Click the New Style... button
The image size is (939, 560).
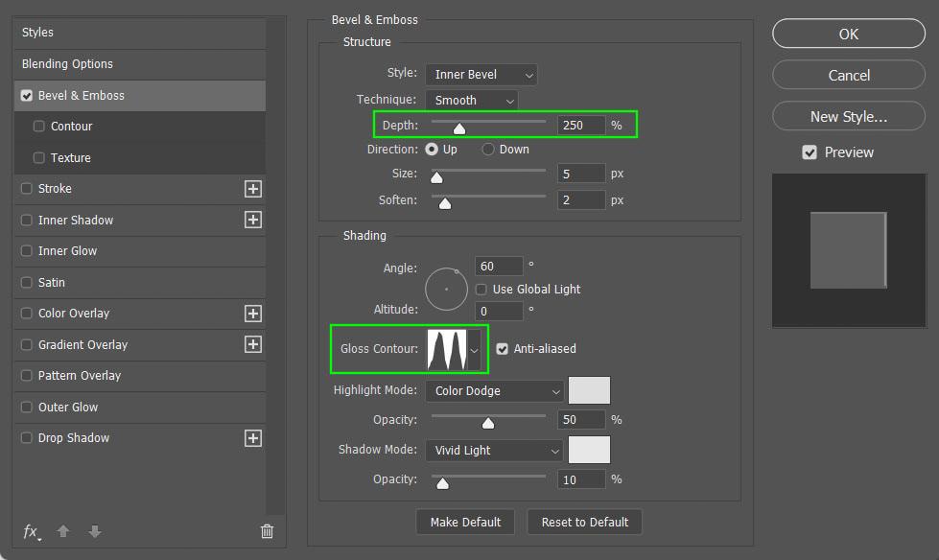pyautogui.click(x=849, y=116)
